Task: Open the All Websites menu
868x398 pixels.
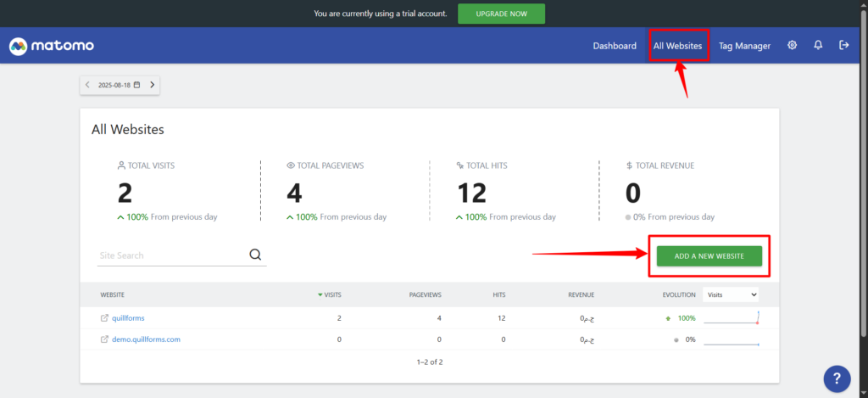Action: (678, 46)
